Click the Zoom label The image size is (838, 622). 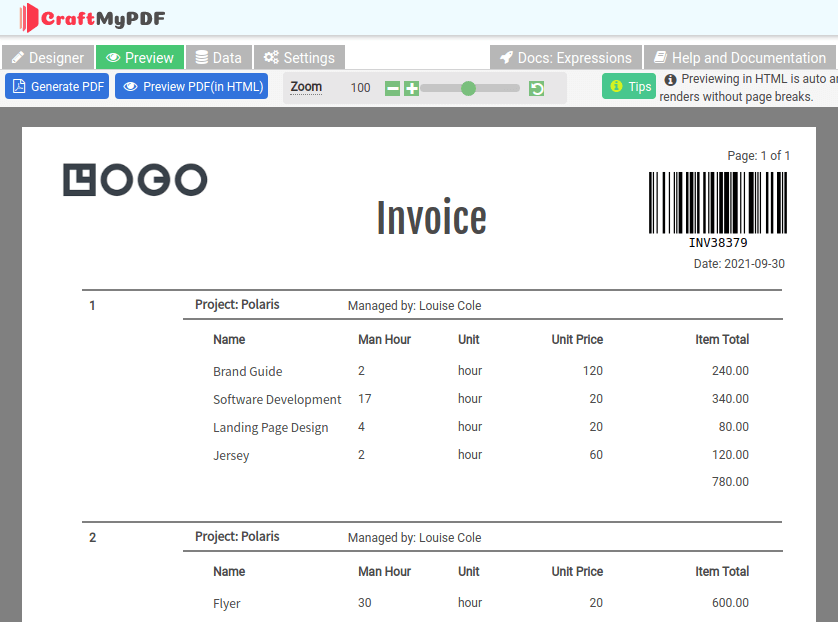[306, 87]
